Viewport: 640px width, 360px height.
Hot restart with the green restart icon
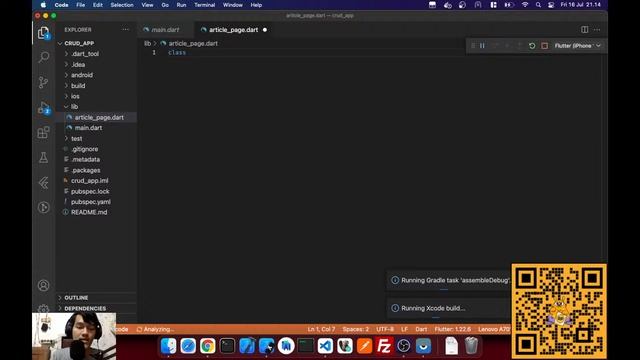point(532,46)
